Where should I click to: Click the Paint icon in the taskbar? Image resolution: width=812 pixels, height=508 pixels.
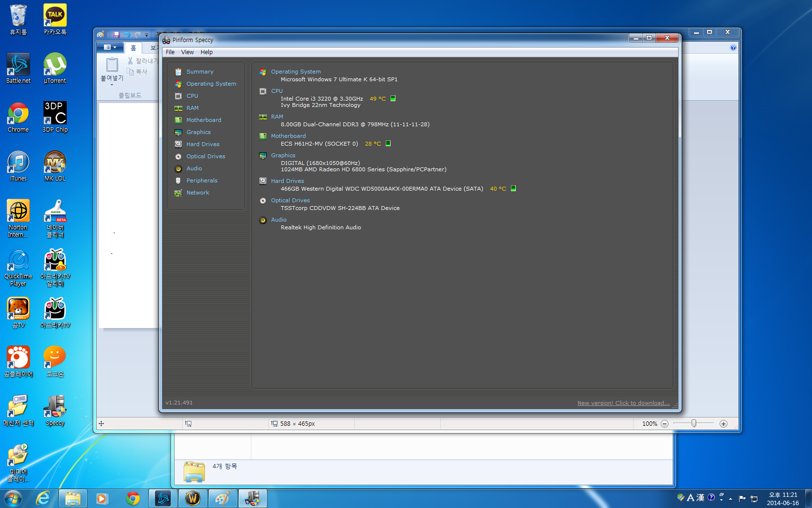222,498
